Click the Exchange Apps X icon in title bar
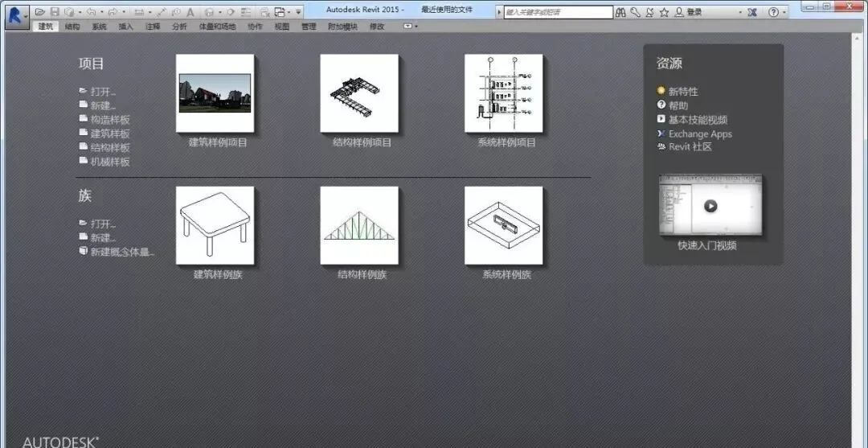The height and width of the screenshot is (448, 868). [x=752, y=12]
